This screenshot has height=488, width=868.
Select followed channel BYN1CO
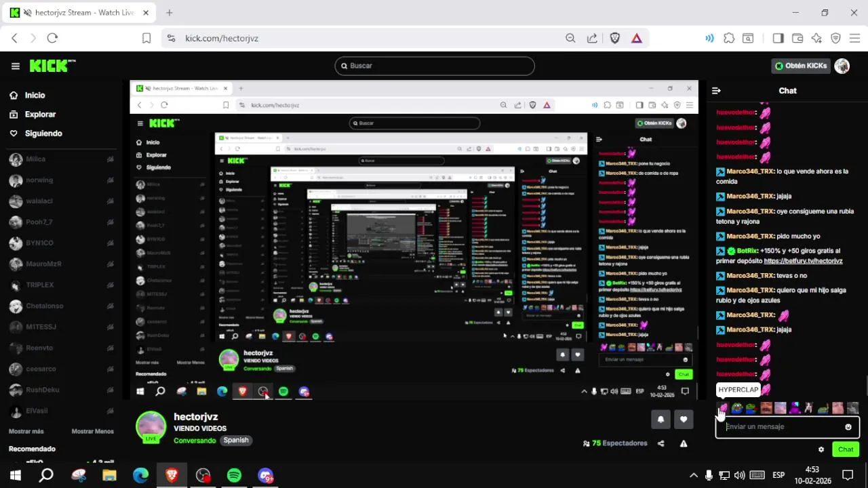click(61, 243)
